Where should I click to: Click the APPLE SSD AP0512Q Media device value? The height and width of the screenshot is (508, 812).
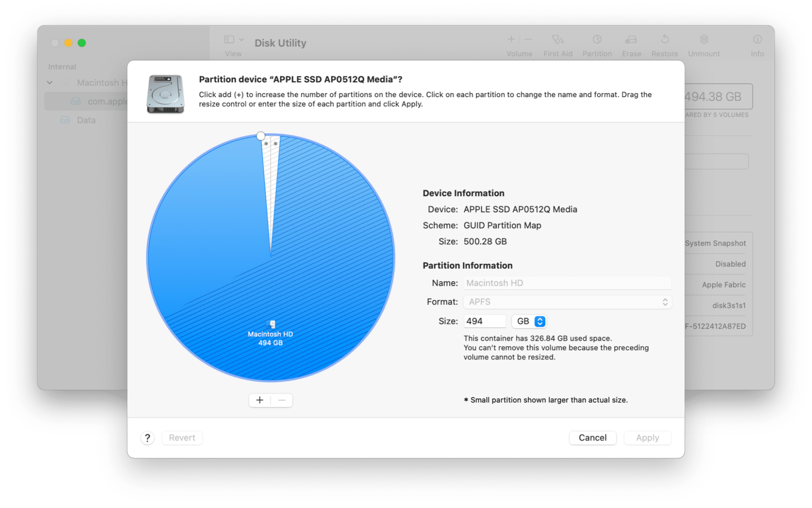(x=520, y=209)
